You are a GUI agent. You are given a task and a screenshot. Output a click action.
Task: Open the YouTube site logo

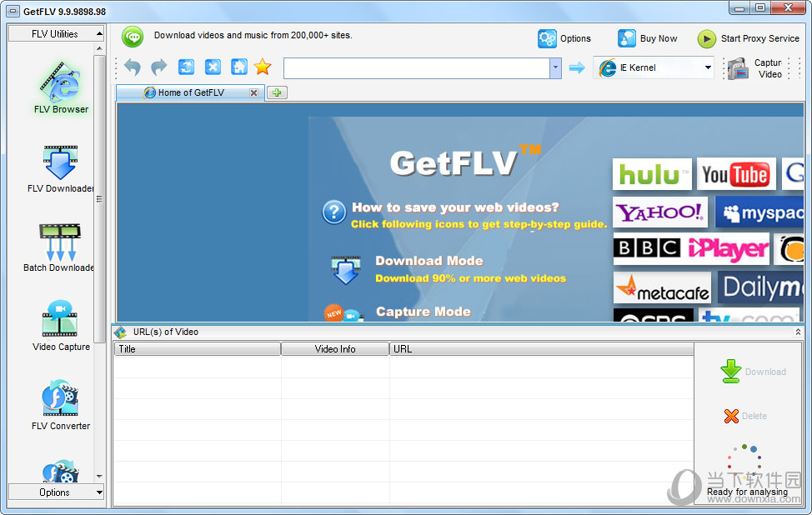(x=736, y=174)
